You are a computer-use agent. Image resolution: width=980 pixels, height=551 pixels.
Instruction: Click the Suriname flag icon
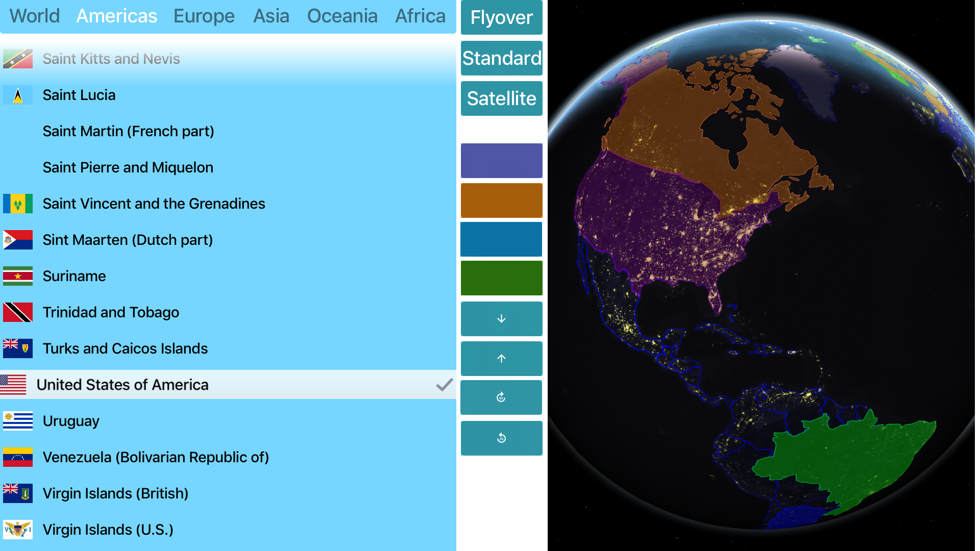(x=18, y=276)
